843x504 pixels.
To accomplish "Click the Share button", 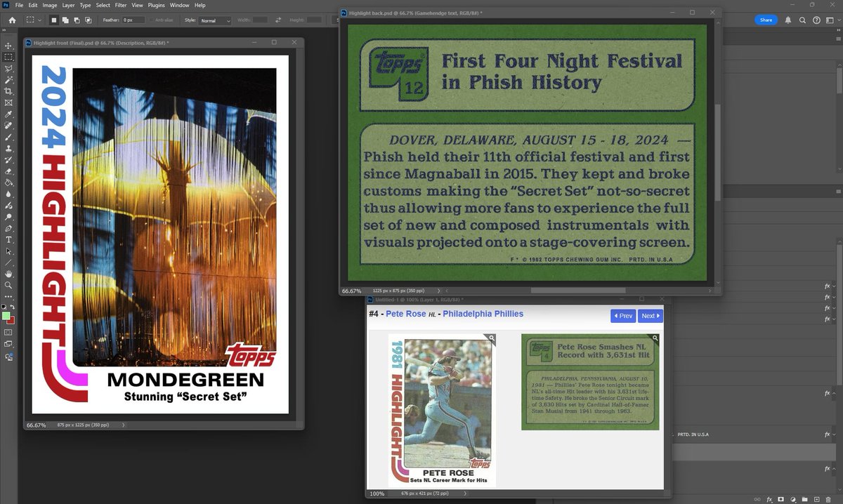I will click(x=766, y=20).
